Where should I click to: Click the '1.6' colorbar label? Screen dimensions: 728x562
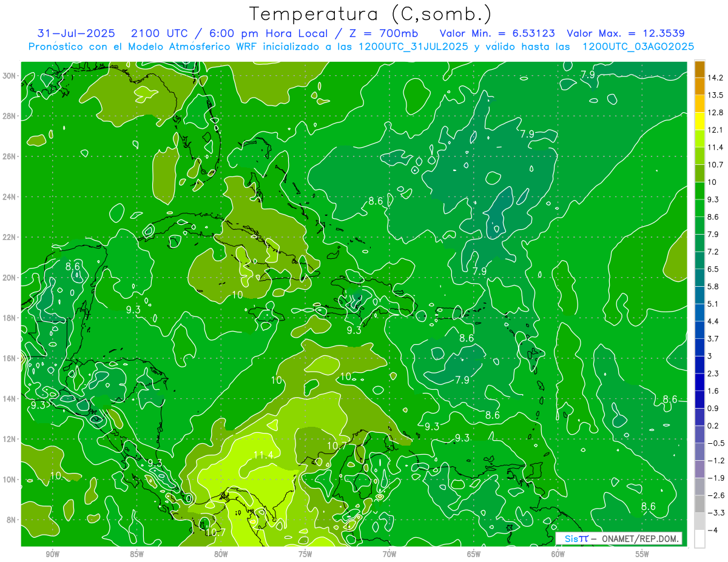click(713, 391)
